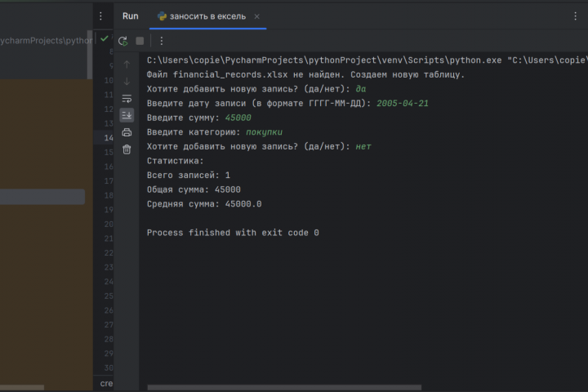Click line number 14 in the gutter

click(x=109, y=138)
